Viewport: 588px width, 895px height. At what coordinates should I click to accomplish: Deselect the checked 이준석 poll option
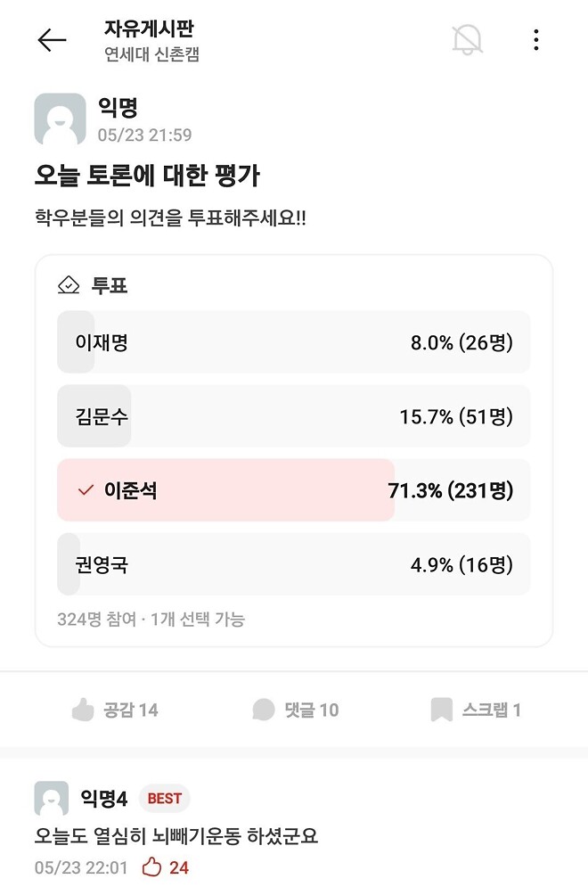coord(294,489)
